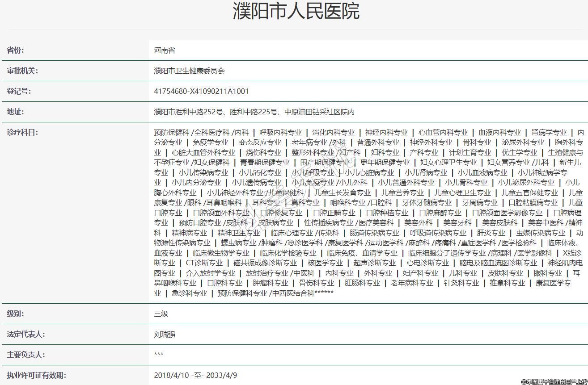This screenshot has width=588, height=385.
Task: Click the level value 三级
Action: [161, 314]
